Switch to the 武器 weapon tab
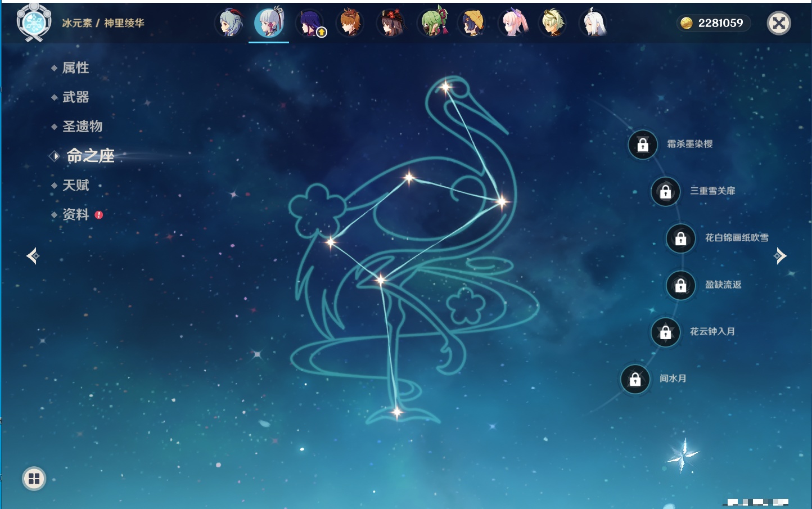The image size is (812, 509). point(75,97)
